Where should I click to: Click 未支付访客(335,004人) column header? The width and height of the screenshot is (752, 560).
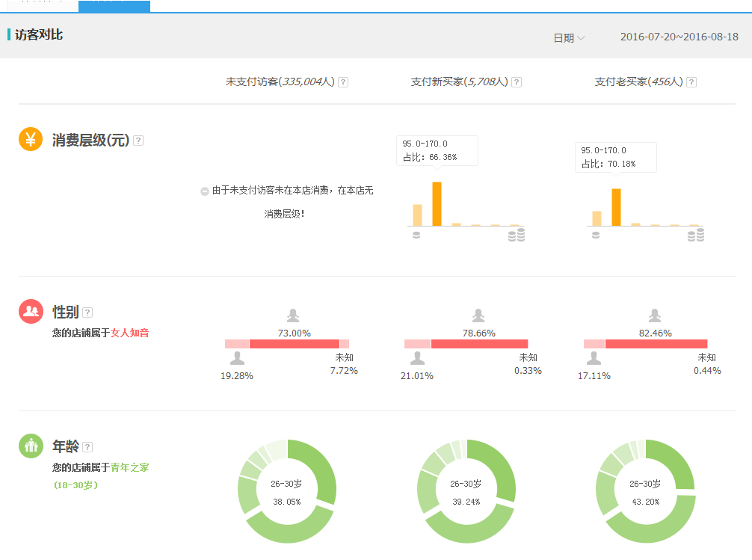pos(280,82)
